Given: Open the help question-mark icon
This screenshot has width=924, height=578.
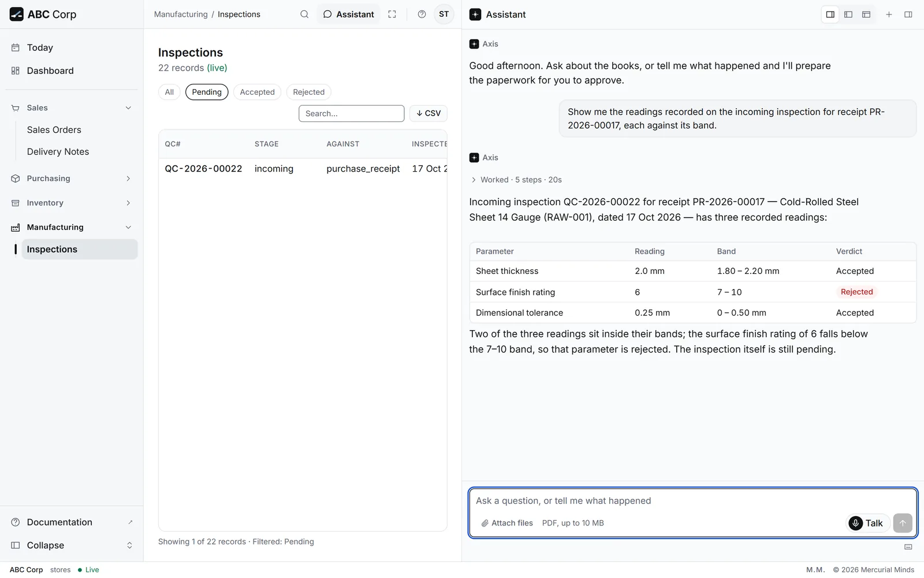Looking at the screenshot, I should click(x=422, y=14).
